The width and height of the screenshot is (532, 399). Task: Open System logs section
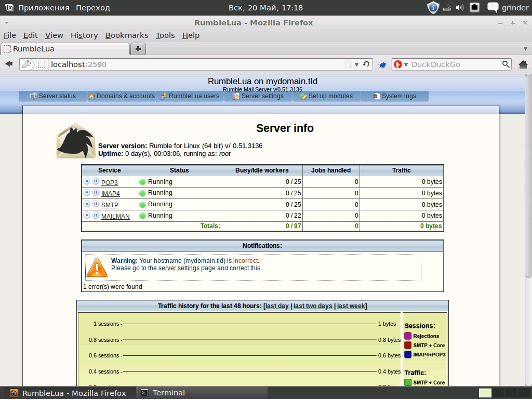395,96
